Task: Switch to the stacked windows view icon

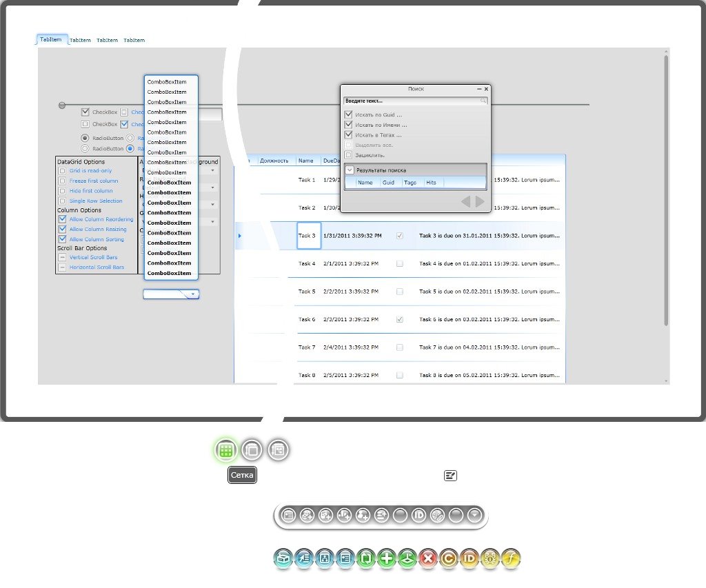Action: coord(252,449)
